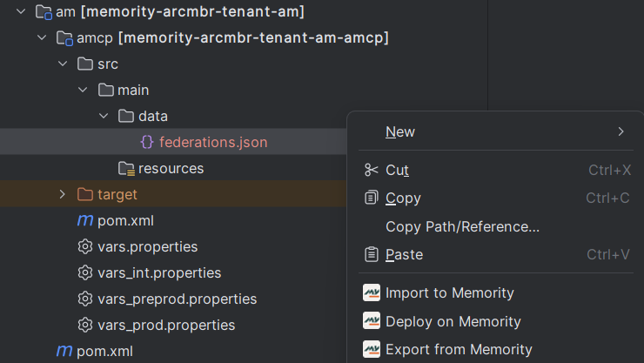This screenshot has width=644, height=363.
Task: Click the Paste clipboard icon
Action: click(372, 255)
